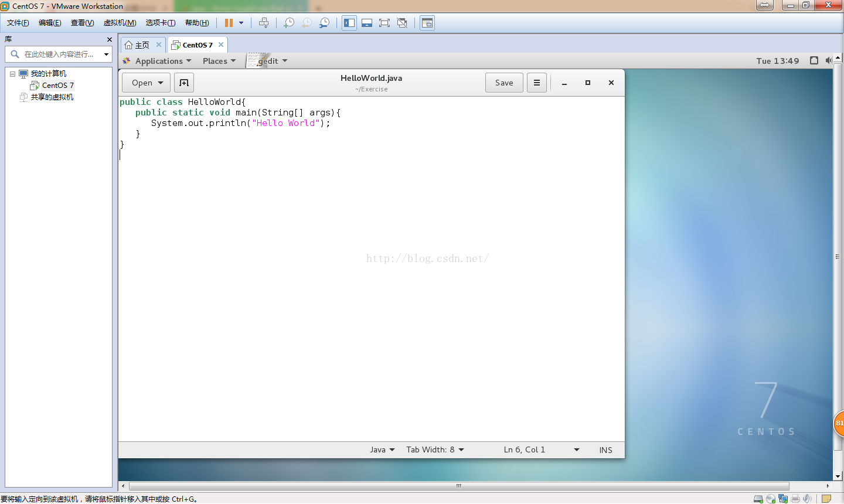Click the network adapter status icon
Viewport: 844px width, 504px height.
click(x=783, y=499)
